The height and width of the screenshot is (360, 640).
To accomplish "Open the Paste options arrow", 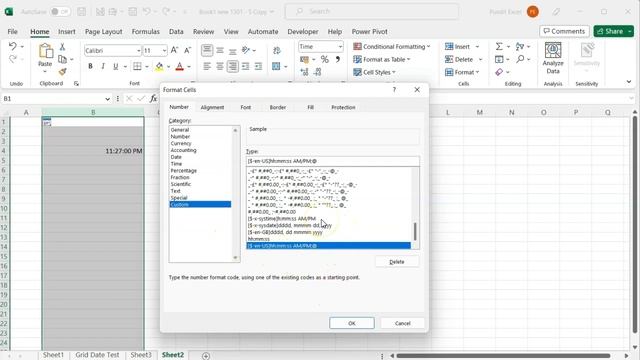I will coord(45,72).
